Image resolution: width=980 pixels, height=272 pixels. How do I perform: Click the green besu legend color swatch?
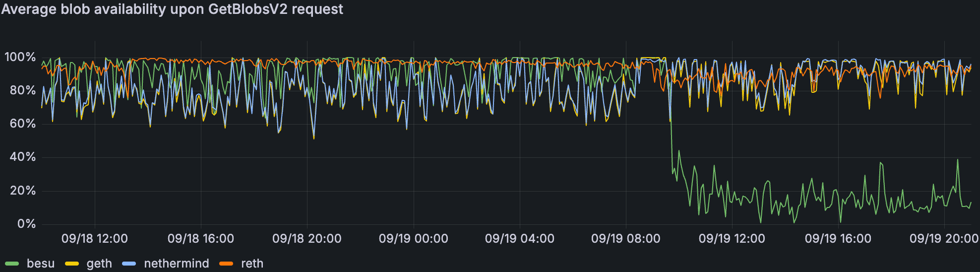click(x=12, y=264)
